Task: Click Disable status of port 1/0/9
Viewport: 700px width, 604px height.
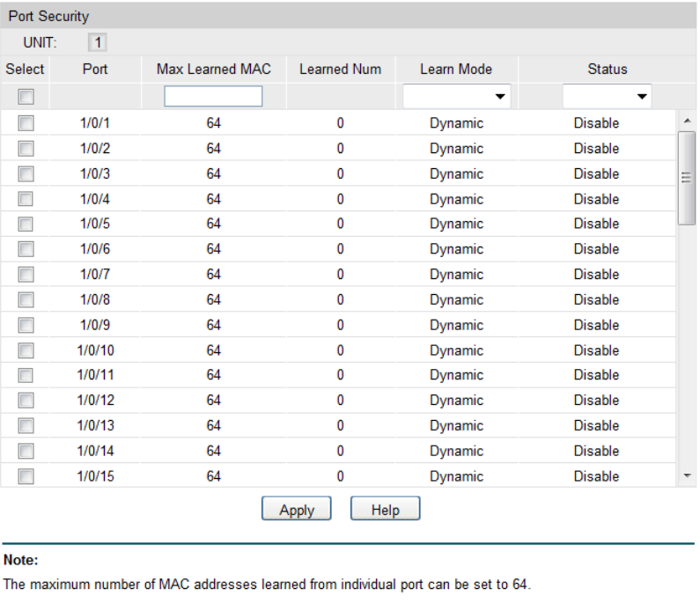Action: click(596, 325)
